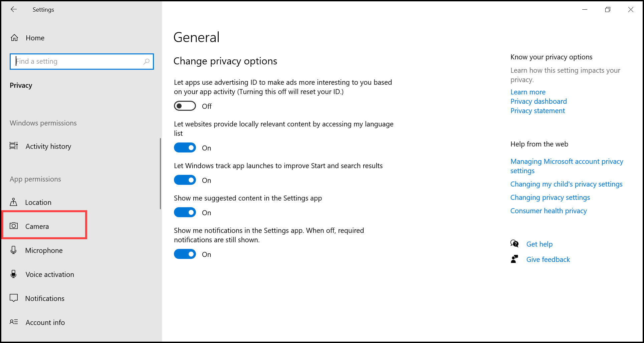The height and width of the screenshot is (343, 644).
Task: Turn off suggested content in Settings toggle
Action: click(185, 213)
